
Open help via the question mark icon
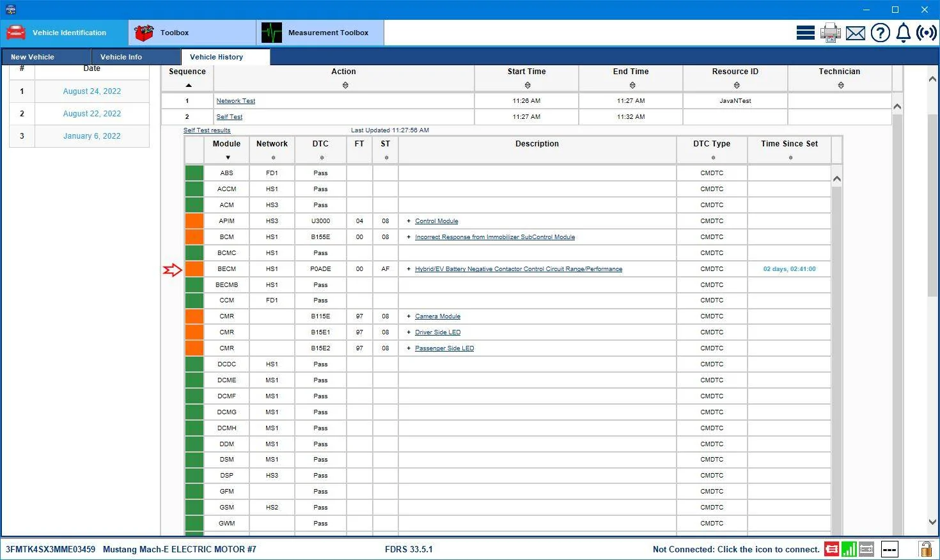pos(881,33)
